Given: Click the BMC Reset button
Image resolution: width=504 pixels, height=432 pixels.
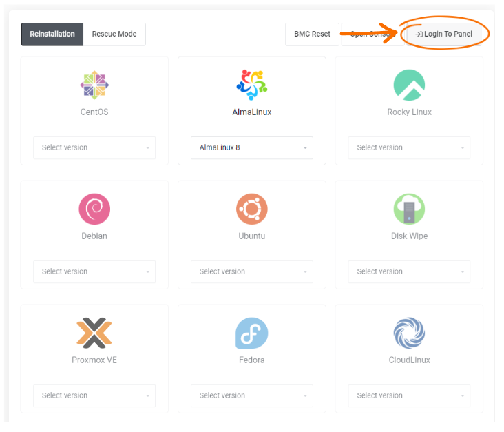Looking at the screenshot, I should pyautogui.click(x=312, y=34).
